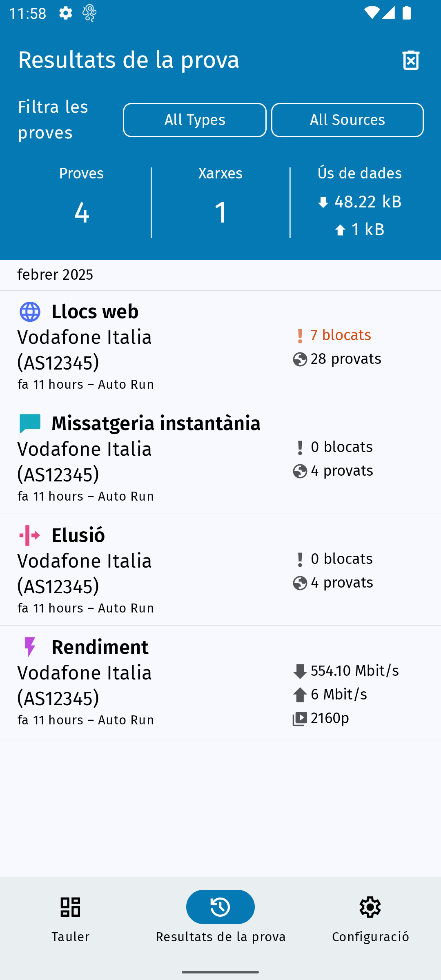Tap the Resultats de la prova history icon
This screenshot has height=980, width=441.
click(x=220, y=907)
